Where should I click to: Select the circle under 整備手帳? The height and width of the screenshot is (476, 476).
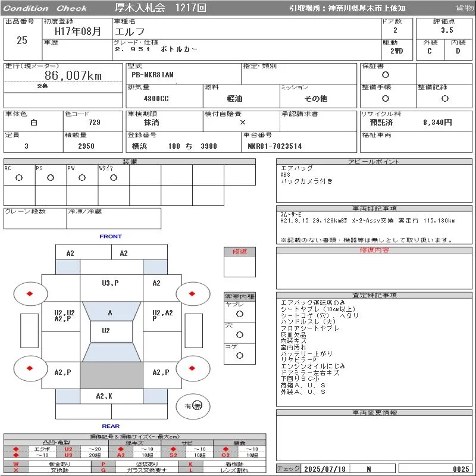point(386,98)
